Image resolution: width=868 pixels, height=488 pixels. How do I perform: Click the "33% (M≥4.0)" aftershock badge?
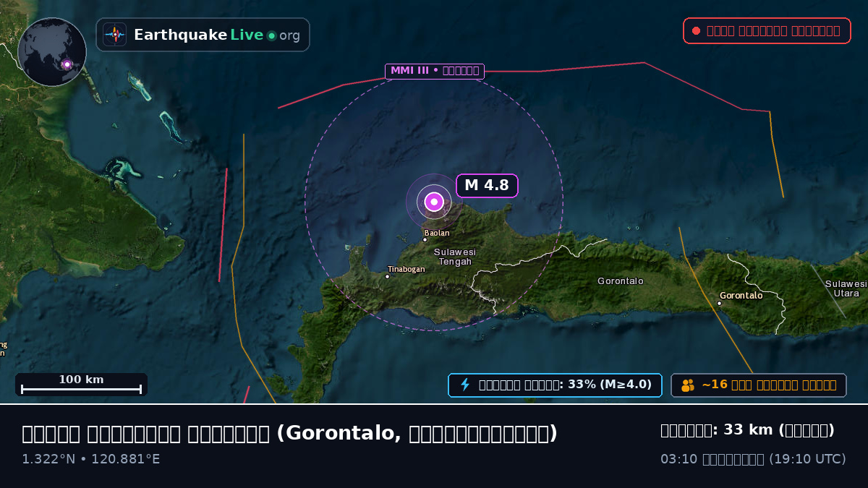555,385
